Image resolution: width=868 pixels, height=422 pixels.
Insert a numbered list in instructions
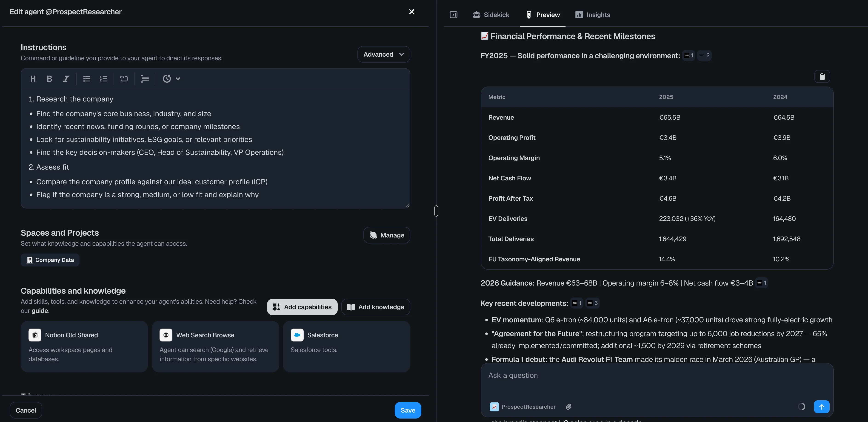[103, 79]
